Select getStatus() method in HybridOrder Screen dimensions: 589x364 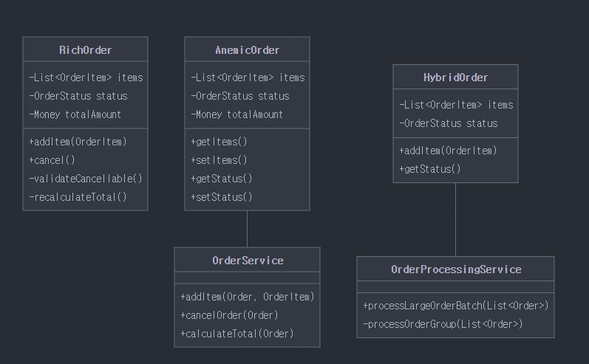click(429, 169)
